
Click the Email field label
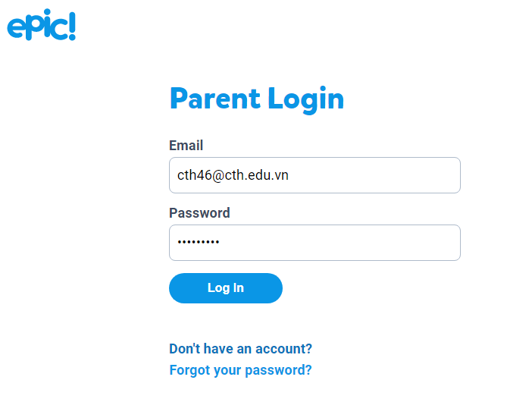tap(186, 146)
